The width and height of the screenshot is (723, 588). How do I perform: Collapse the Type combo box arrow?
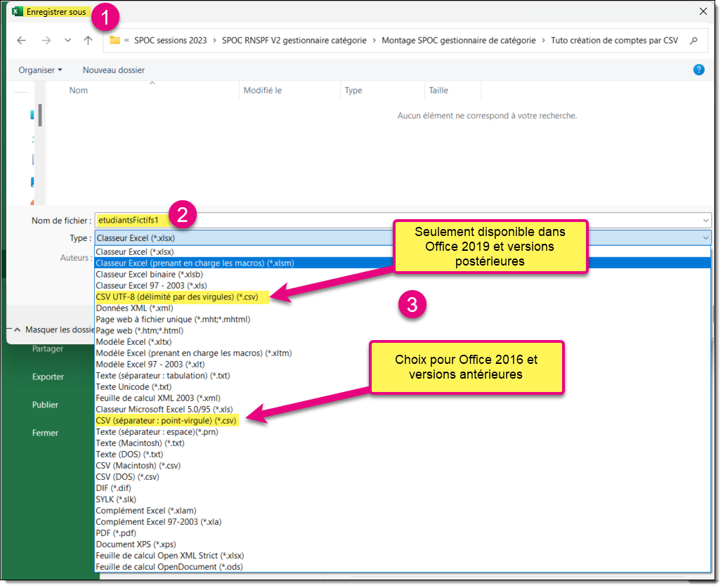click(x=705, y=238)
